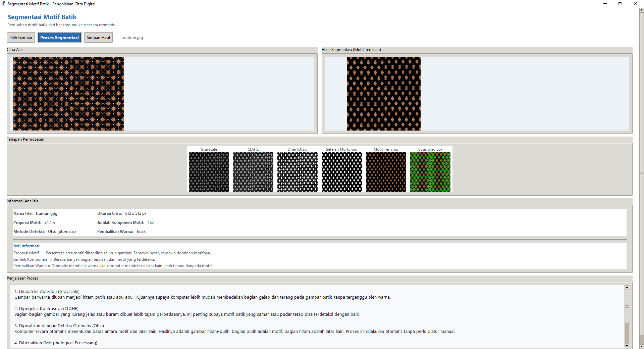Viewport: 644px width, 349px height.
Task: Click the Segmentasi Motif Batik heading
Action: [x=42, y=17]
